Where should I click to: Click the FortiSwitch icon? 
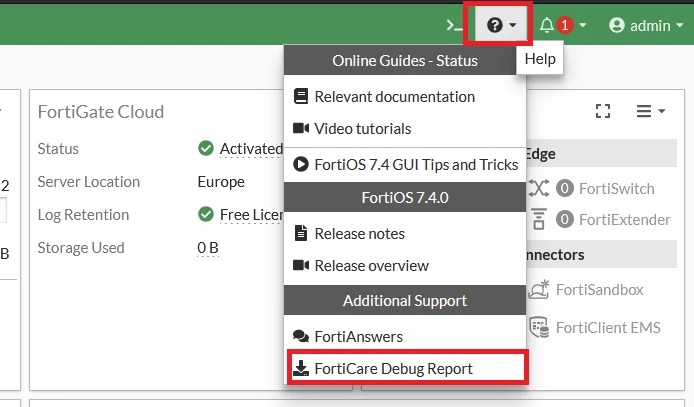point(539,188)
